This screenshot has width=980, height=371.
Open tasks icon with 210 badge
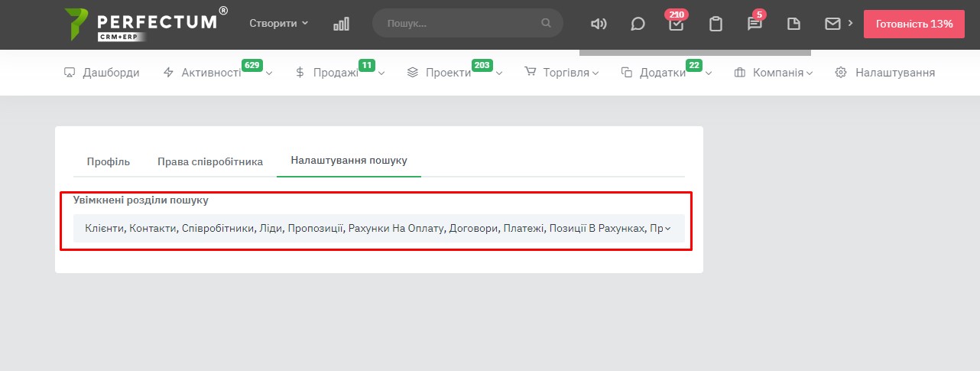(676, 24)
